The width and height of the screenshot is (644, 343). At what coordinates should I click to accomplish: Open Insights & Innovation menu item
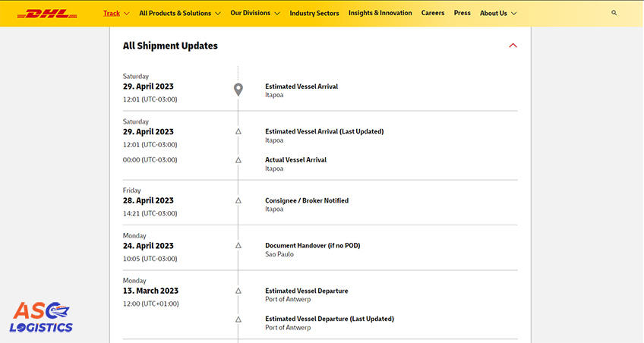[x=380, y=13]
